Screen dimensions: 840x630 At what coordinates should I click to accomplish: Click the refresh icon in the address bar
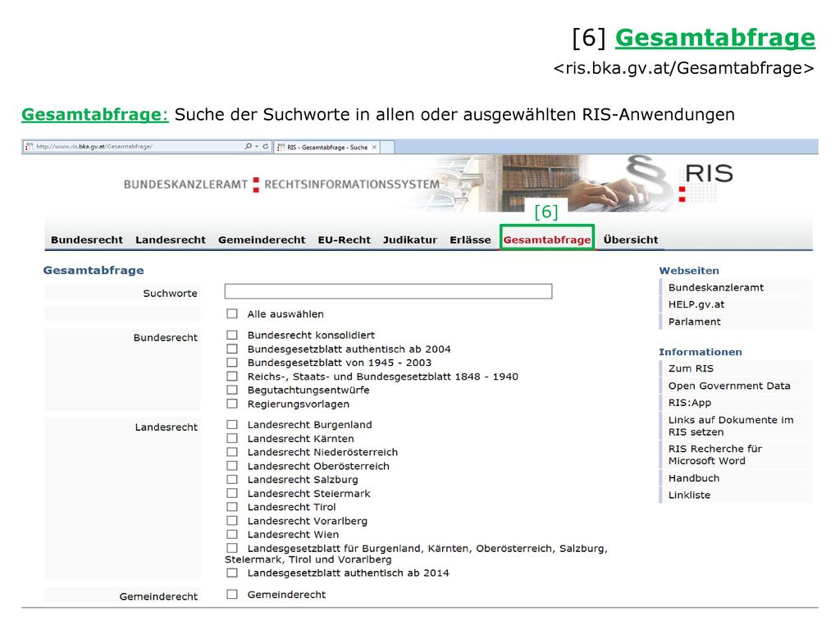pos(266,146)
